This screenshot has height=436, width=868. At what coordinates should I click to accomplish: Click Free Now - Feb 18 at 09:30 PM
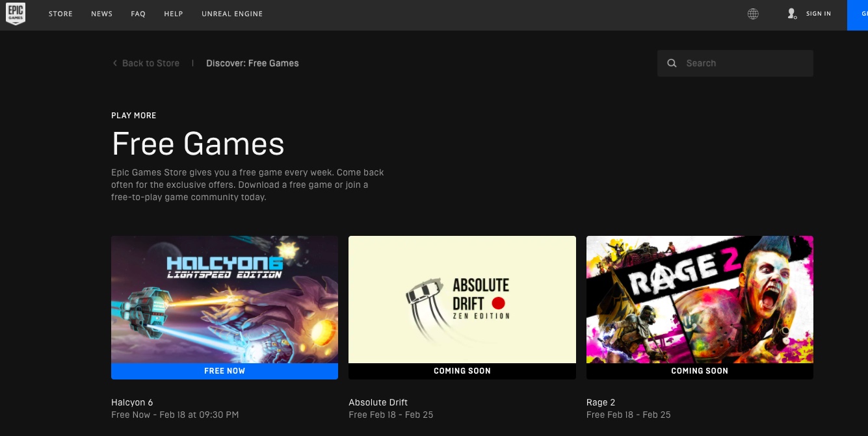click(x=175, y=415)
